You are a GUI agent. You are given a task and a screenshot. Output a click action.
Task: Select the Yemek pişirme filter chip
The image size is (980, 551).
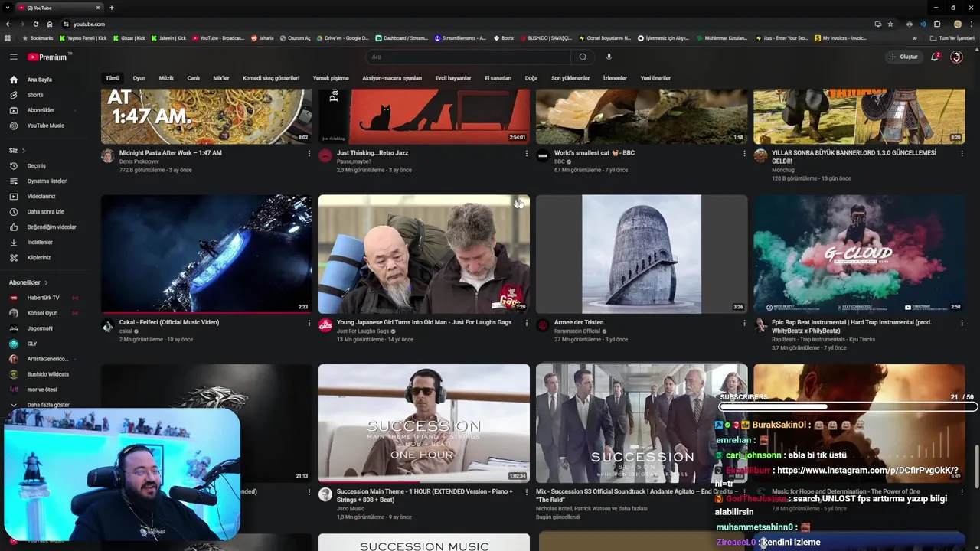click(x=331, y=78)
